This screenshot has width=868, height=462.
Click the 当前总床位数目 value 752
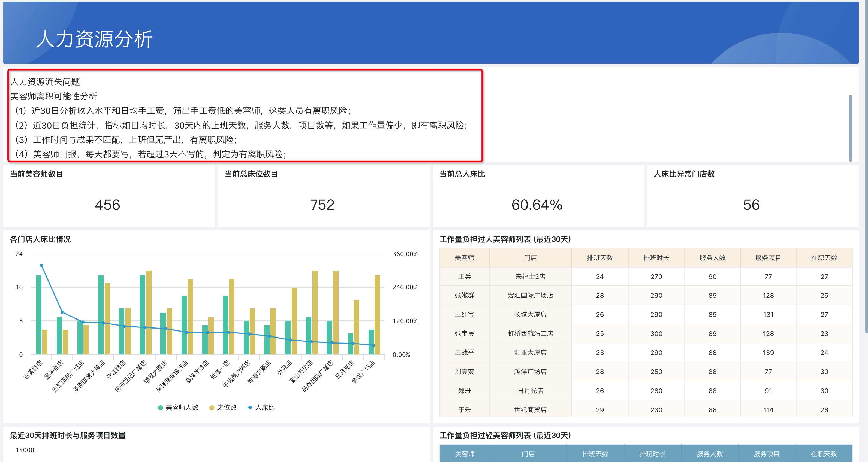pos(322,205)
